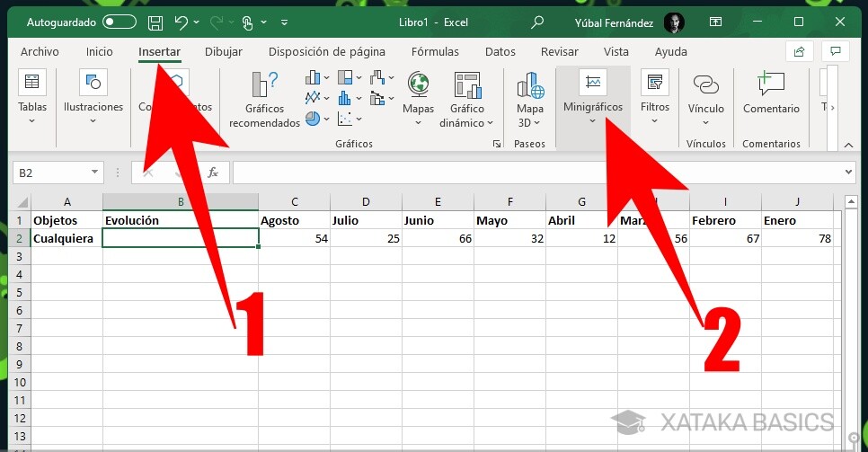Insert column or bar chart icon
The height and width of the screenshot is (452, 868).
tap(317, 77)
